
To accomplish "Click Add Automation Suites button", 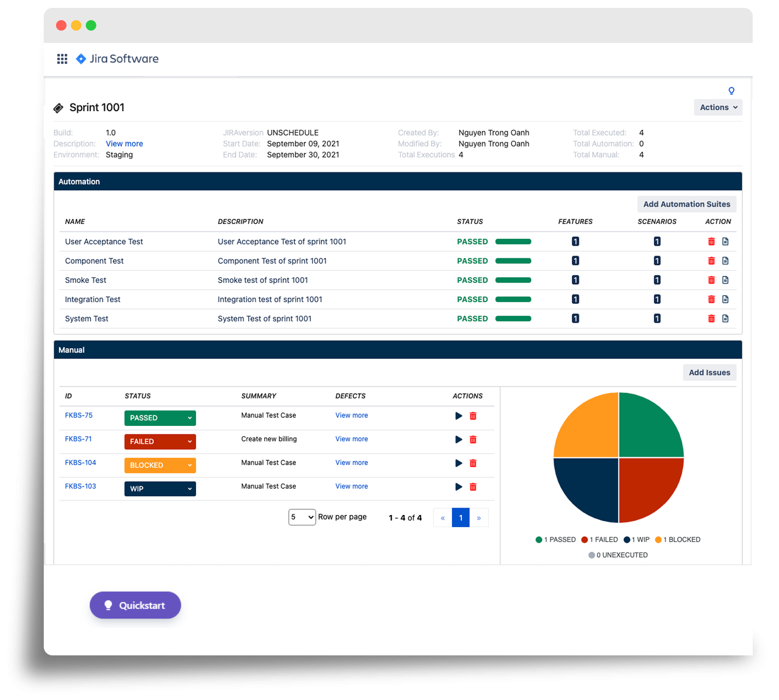I will coord(686,204).
